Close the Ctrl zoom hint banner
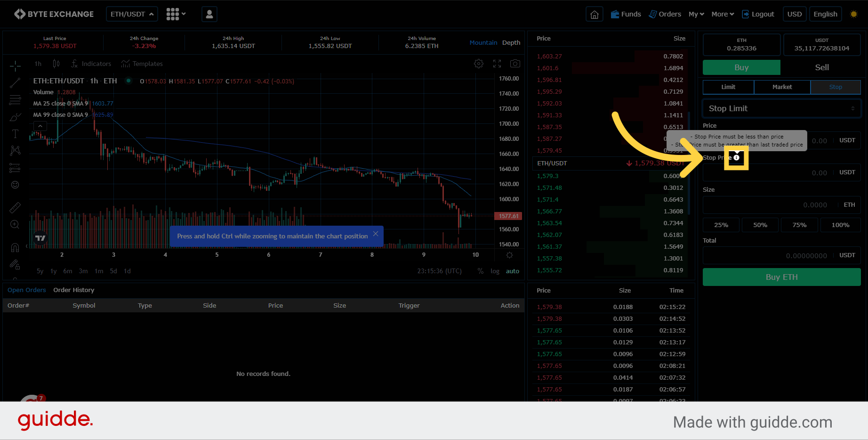The width and height of the screenshot is (868, 440). [376, 234]
